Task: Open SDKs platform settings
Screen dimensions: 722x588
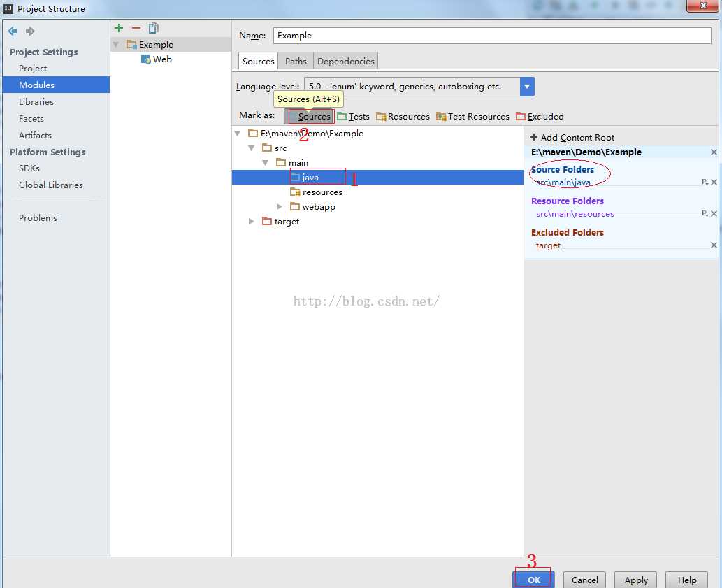Action: pyautogui.click(x=29, y=168)
